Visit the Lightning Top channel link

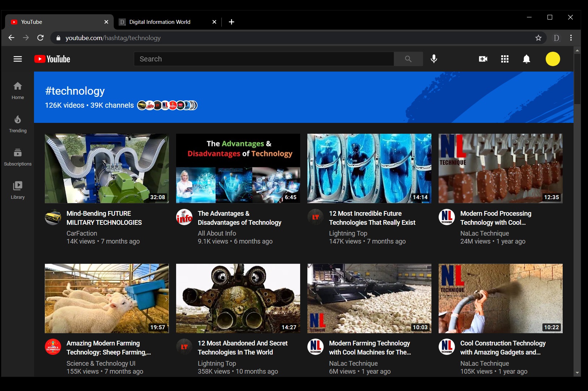pos(348,233)
